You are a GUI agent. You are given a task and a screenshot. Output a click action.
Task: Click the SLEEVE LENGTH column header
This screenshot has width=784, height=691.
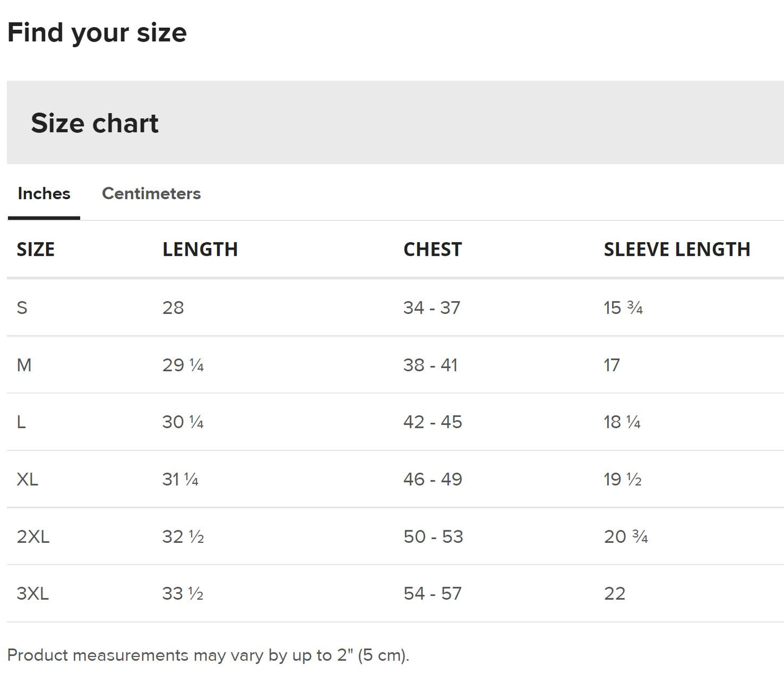coord(677,250)
